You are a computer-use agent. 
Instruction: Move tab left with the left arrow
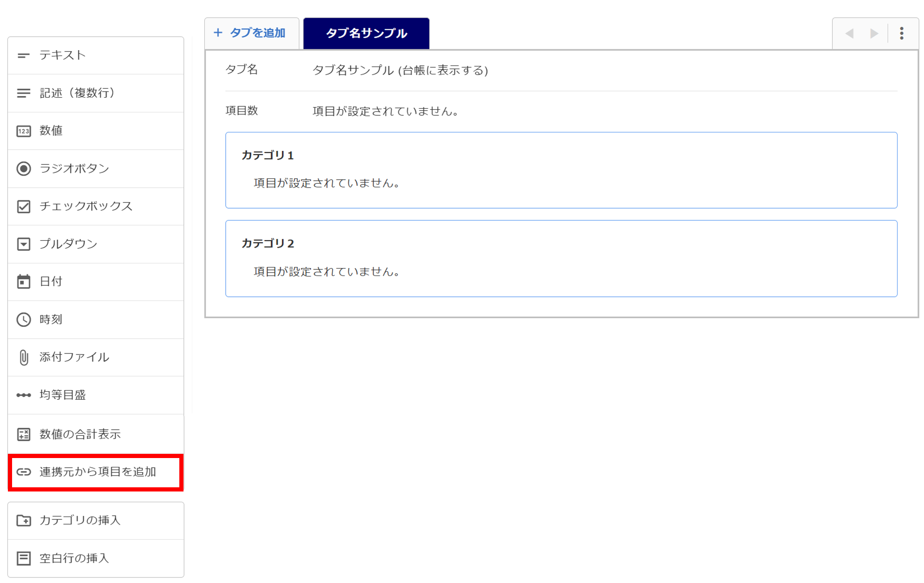tap(850, 33)
